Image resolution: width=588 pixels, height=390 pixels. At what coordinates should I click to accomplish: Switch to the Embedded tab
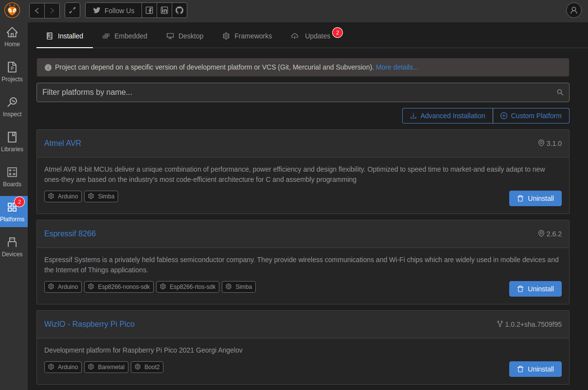click(125, 36)
